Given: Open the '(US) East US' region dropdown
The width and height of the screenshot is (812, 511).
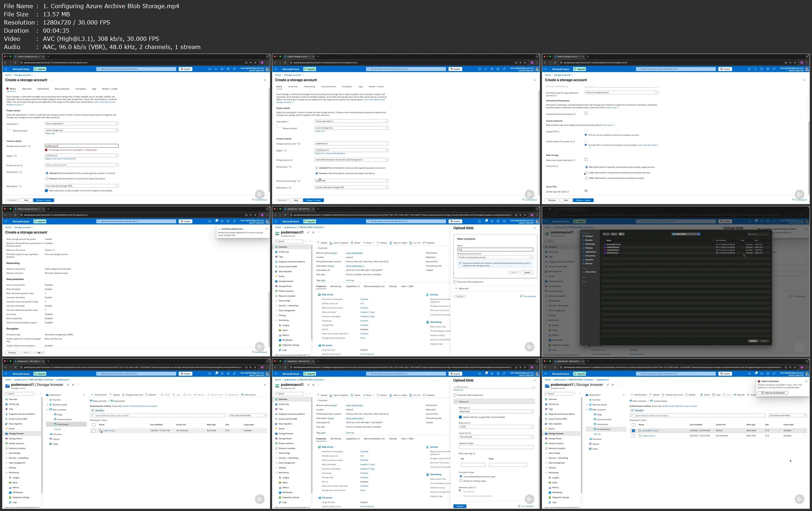Looking at the screenshot, I should (82, 156).
